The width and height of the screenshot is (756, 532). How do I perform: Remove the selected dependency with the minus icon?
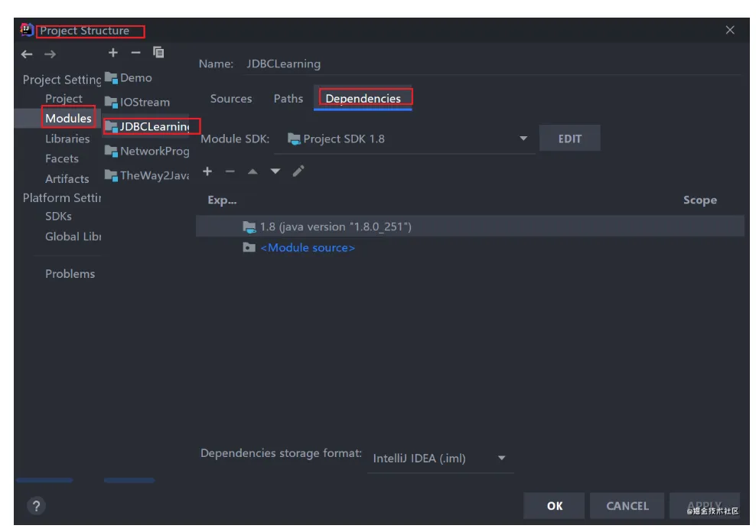coord(230,171)
